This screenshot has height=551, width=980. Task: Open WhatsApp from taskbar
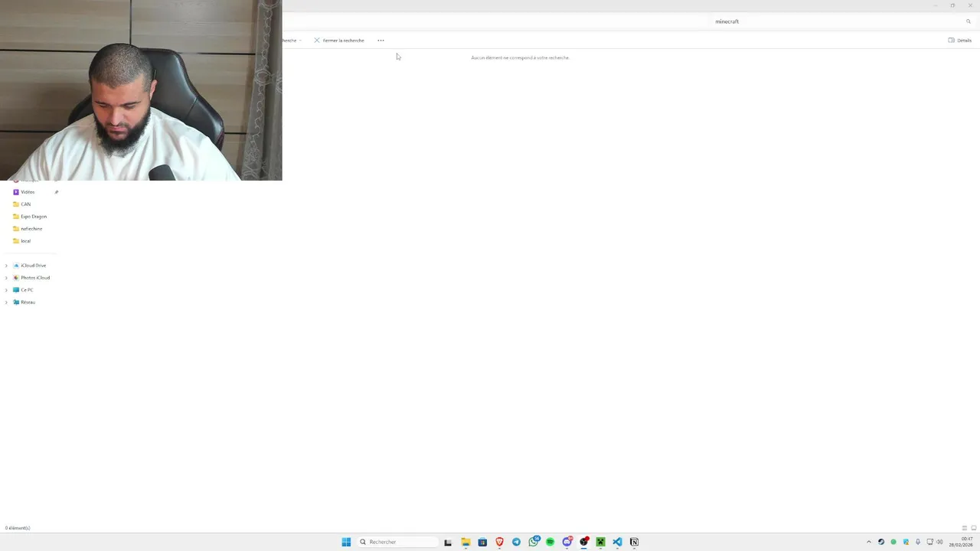[x=534, y=542]
